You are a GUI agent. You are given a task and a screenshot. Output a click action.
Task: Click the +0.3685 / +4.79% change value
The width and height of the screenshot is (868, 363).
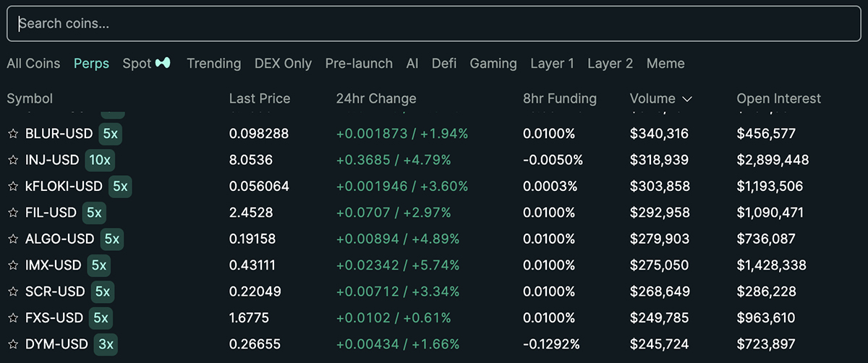tap(393, 160)
